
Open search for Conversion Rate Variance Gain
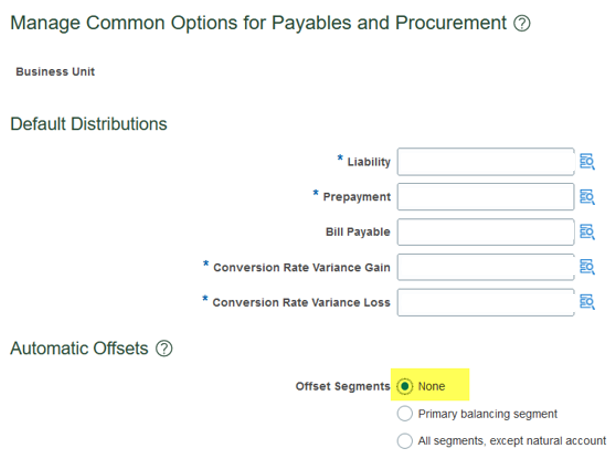[587, 267]
